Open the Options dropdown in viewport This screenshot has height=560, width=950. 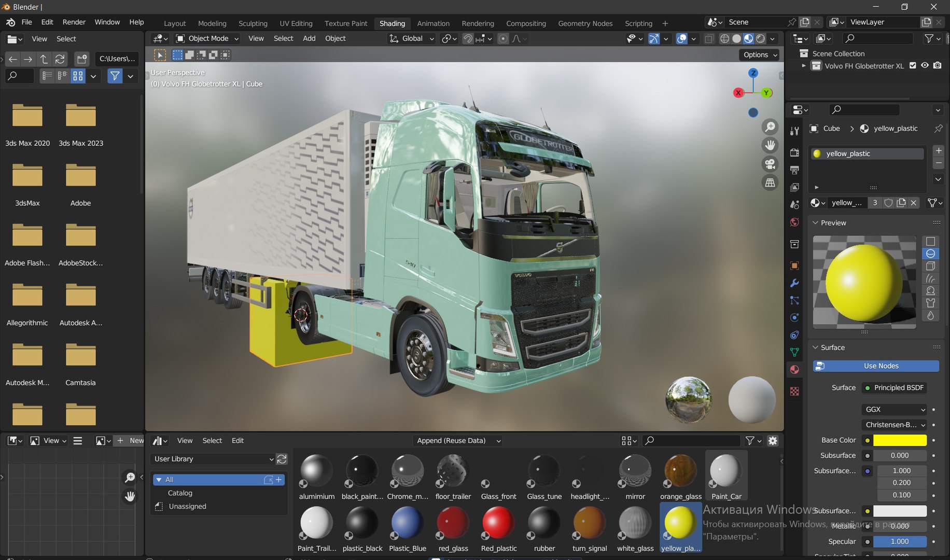[760, 54]
